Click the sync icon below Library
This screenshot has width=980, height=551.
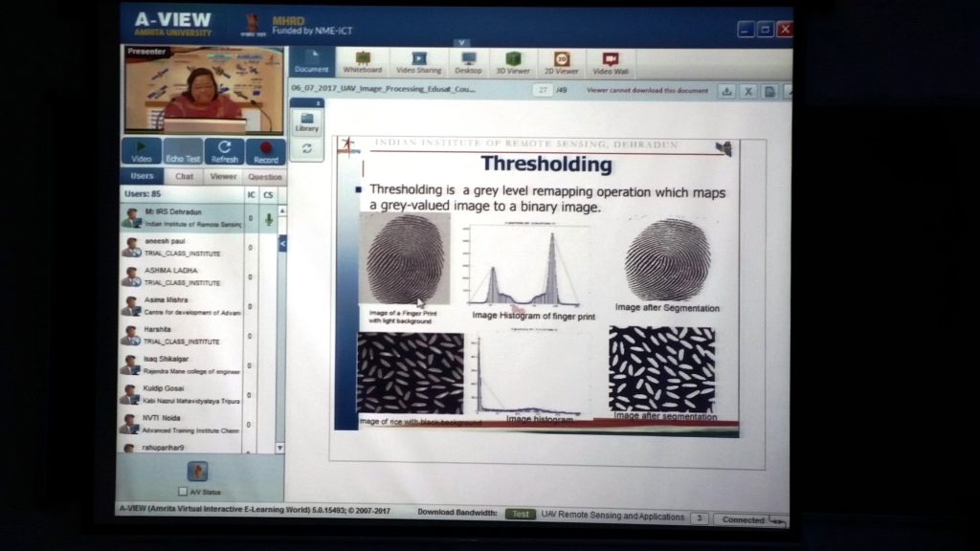tap(307, 148)
